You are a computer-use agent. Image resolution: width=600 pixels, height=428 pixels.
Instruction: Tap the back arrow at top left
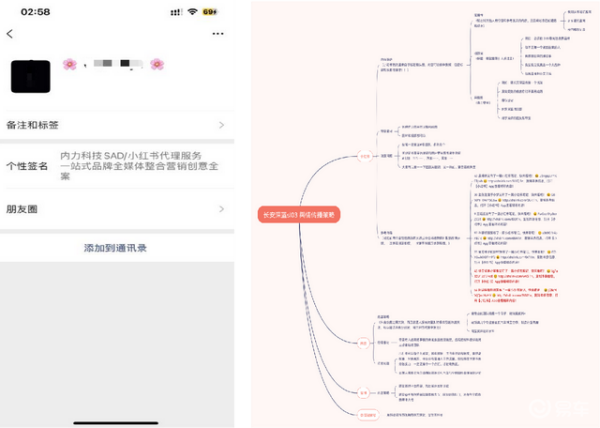[10, 34]
